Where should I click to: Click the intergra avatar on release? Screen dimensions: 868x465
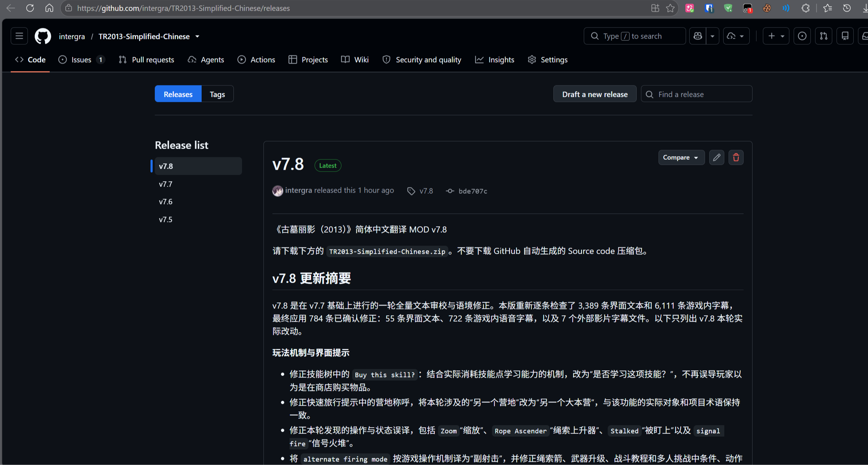(x=277, y=191)
